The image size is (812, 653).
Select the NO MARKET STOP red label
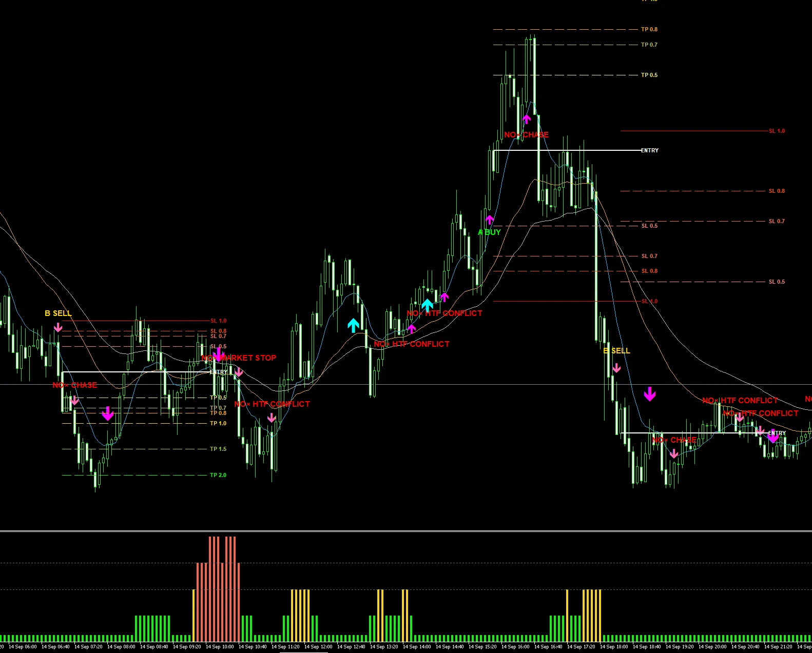239,358
